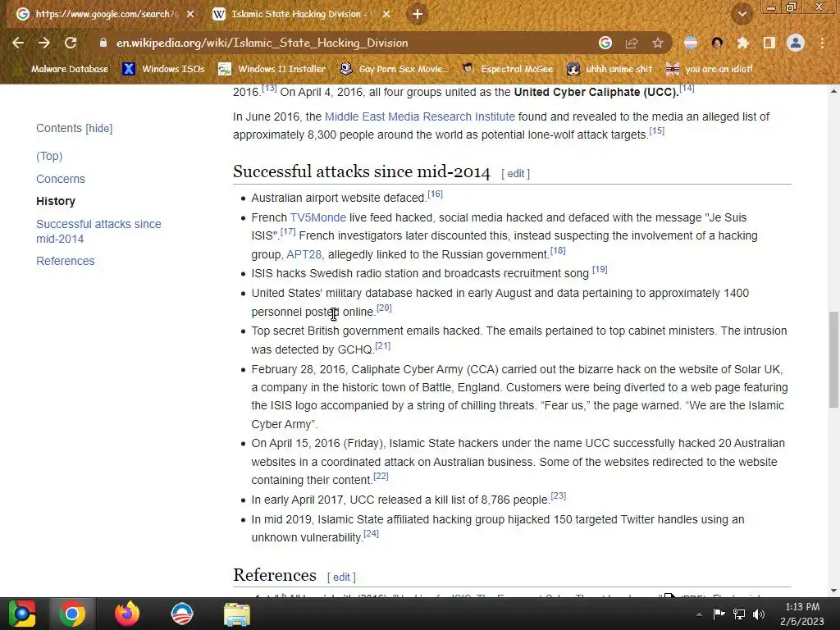840x630 pixels.
Task: Open citation 18 footnote
Action: pyautogui.click(x=558, y=250)
